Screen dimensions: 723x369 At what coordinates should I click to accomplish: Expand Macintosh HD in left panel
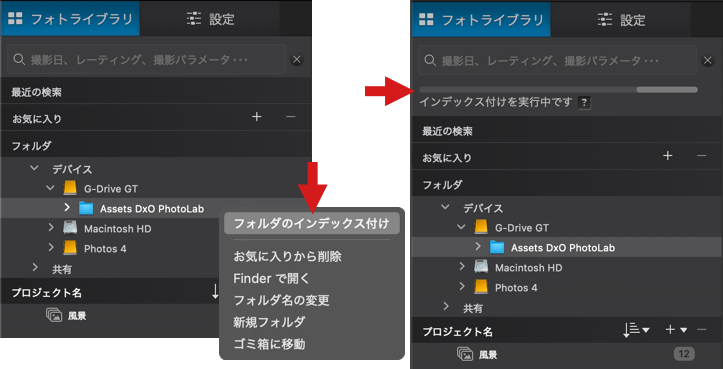(x=50, y=228)
